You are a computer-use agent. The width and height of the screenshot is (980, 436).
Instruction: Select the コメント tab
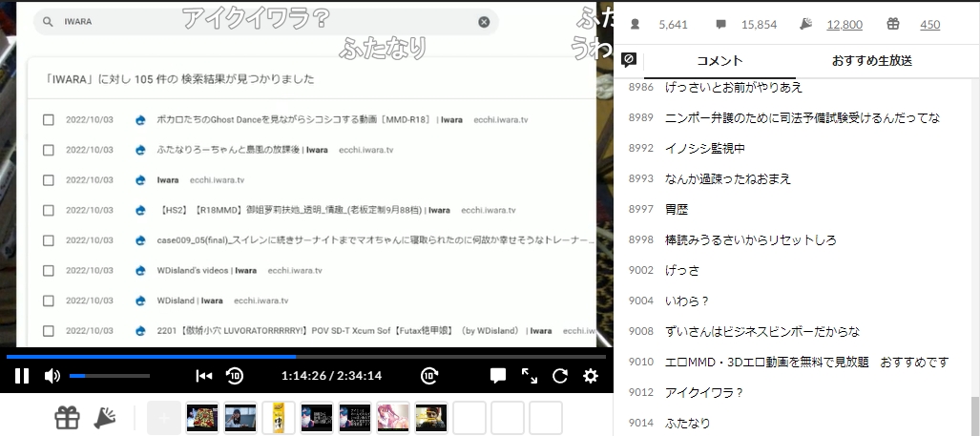pos(719,61)
